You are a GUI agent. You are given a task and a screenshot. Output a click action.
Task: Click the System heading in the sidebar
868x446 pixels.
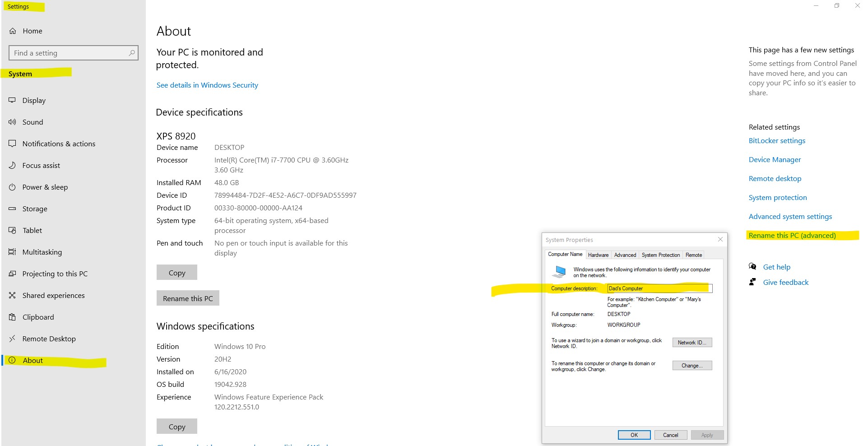(20, 74)
